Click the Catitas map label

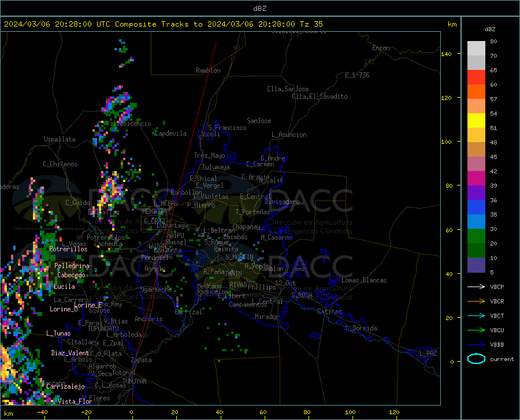pos(329,311)
